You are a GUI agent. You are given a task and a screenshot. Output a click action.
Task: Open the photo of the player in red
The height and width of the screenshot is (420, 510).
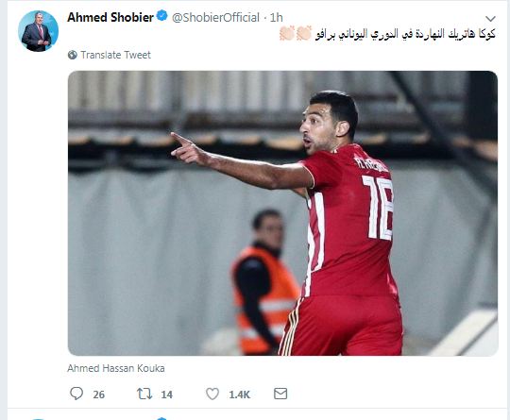pyautogui.click(x=282, y=213)
